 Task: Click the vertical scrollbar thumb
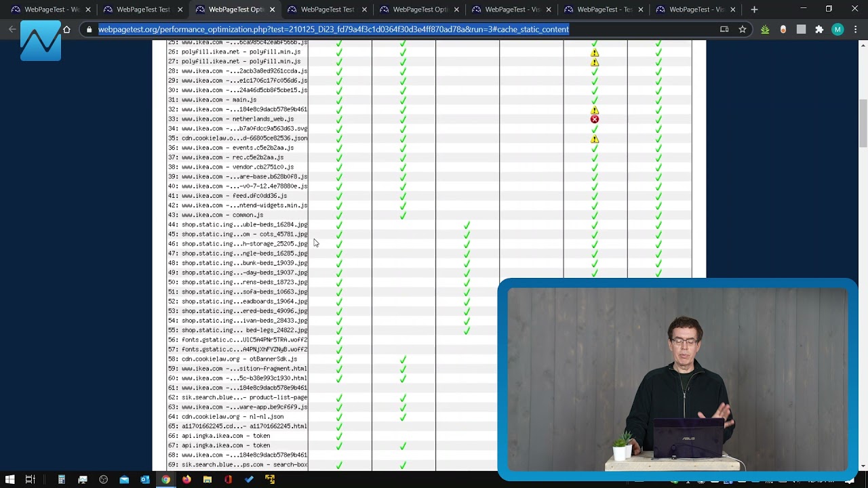(x=863, y=123)
